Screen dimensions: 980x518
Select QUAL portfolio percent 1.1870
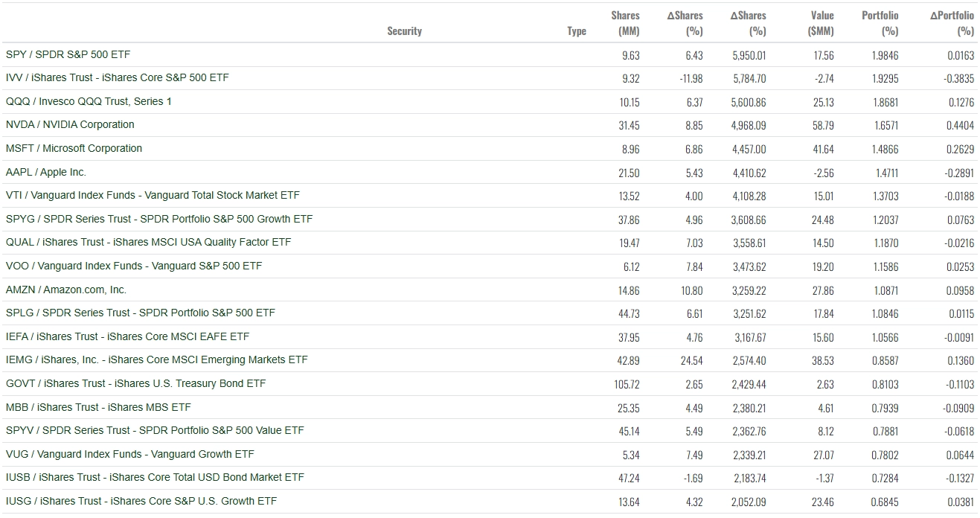tap(885, 243)
